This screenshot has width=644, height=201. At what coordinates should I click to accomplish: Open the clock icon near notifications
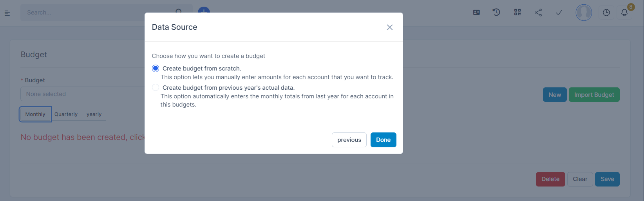(x=606, y=13)
